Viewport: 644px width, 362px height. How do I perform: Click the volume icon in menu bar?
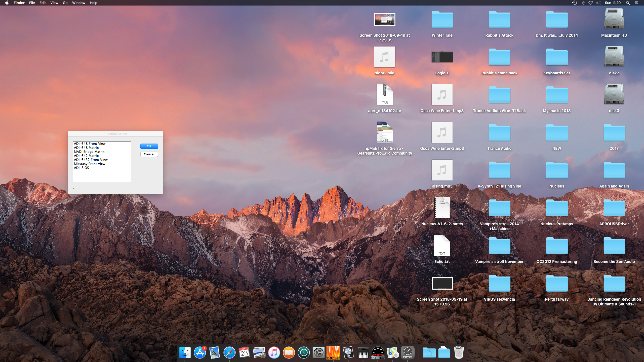[x=598, y=3]
